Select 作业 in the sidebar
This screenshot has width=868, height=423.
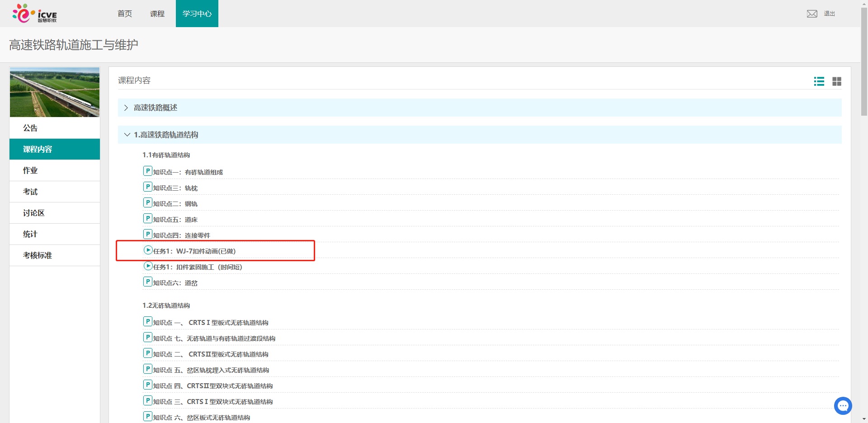point(30,170)
